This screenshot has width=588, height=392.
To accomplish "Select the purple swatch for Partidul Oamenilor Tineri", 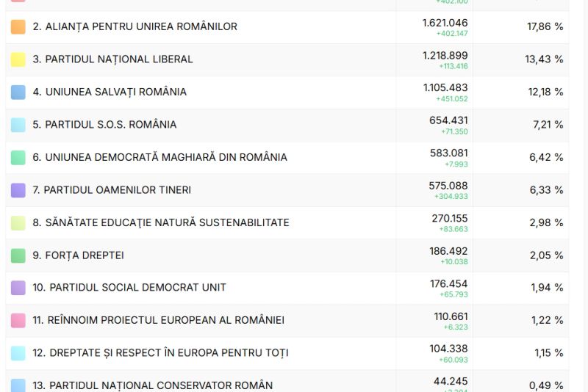I will (x=18, y=190).
